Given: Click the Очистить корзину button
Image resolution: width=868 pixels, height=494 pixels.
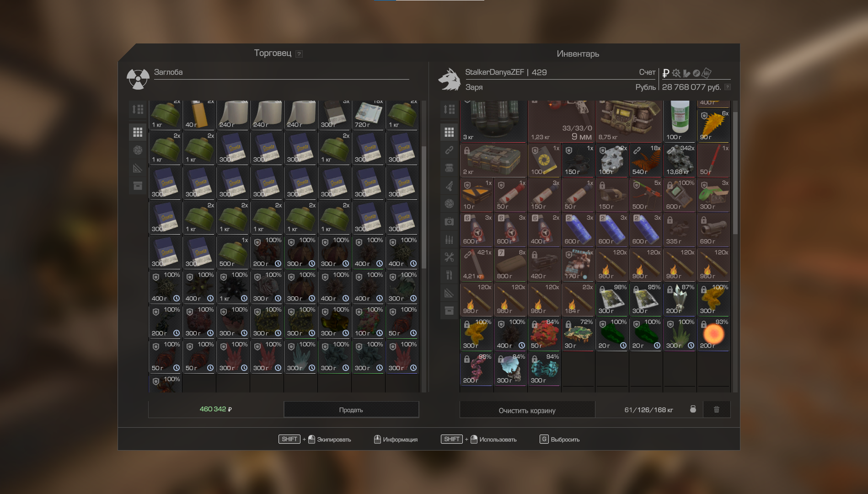Looking at the screenshot, I should click(x=527, y=410).
